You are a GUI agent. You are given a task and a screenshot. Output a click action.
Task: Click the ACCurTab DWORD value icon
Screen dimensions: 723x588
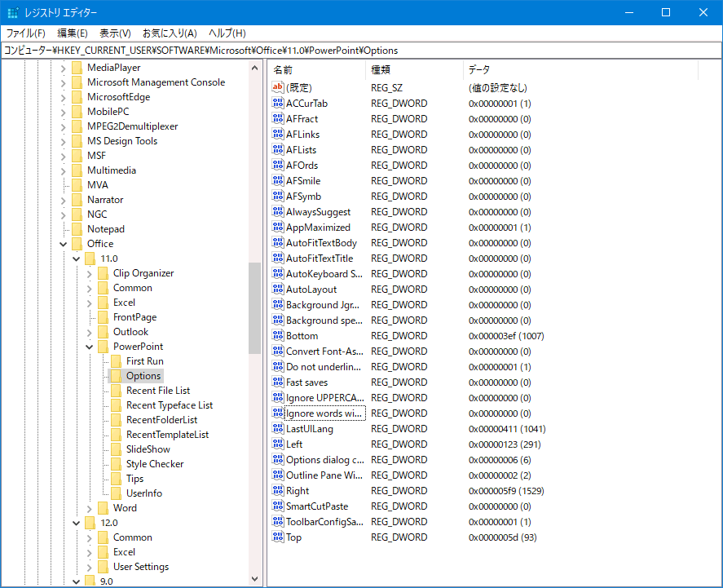(278, 104)
